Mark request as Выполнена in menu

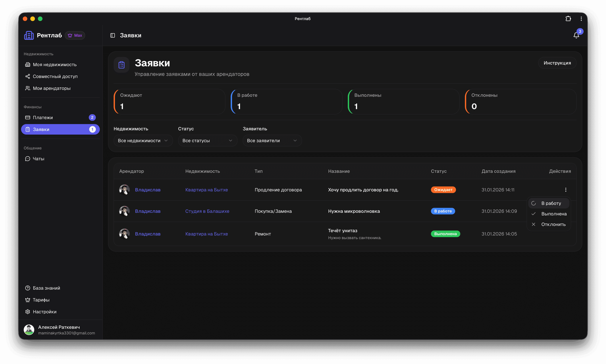click(x=554, y=214)
